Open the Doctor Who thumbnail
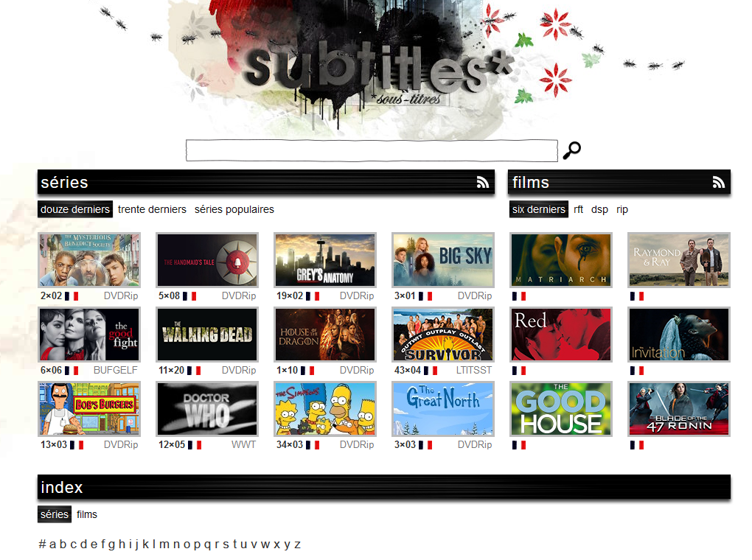Image resolution: width=752 pixels, height=560 pixels. pyautogui.click(x=207, y=409)
